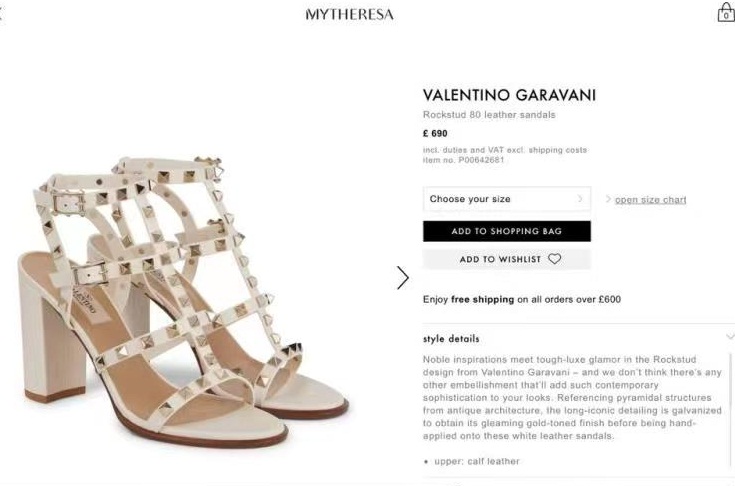Image resolution: width=735 pixels, height=486 pixels.
Task: Click the Rockstud sandals product image
Action: 185,301
